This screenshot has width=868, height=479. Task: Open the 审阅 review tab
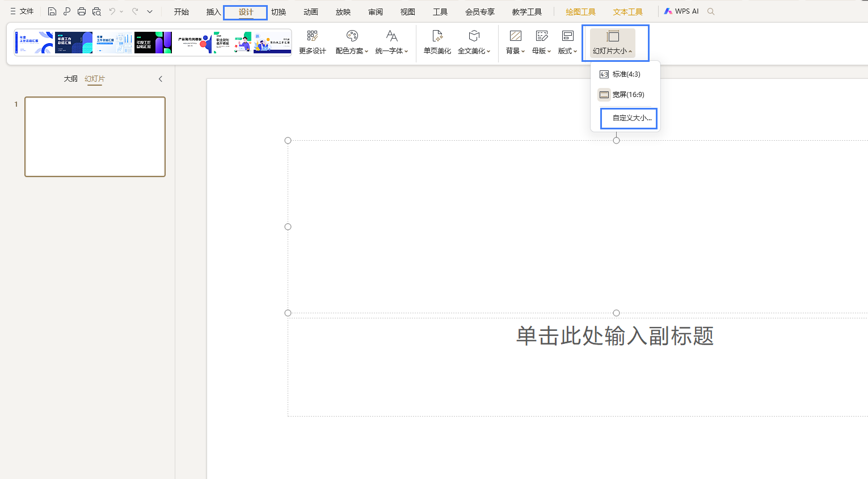(x=376, y=12)
